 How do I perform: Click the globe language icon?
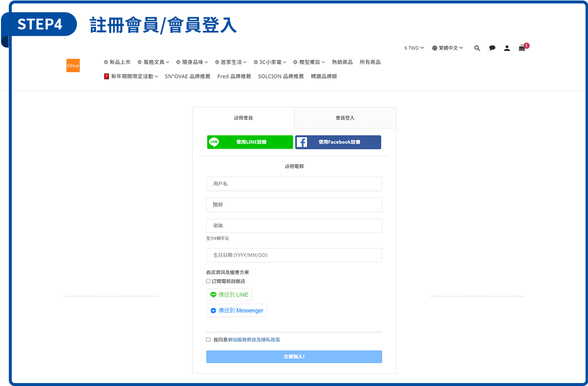pos(435,48)
